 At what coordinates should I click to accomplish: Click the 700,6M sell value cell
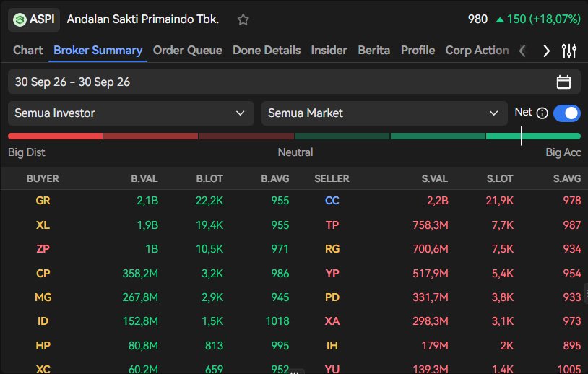pyautogui.click(x=431, y=249)
